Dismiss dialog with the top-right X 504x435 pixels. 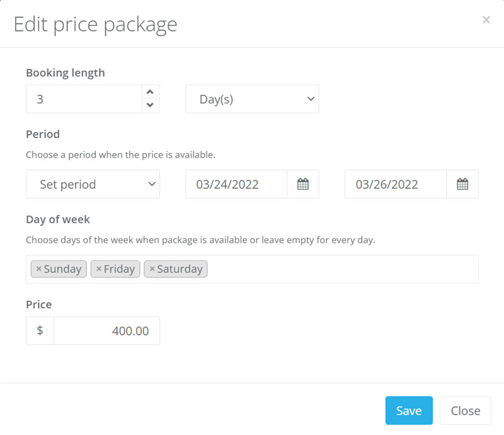[486, 20]
